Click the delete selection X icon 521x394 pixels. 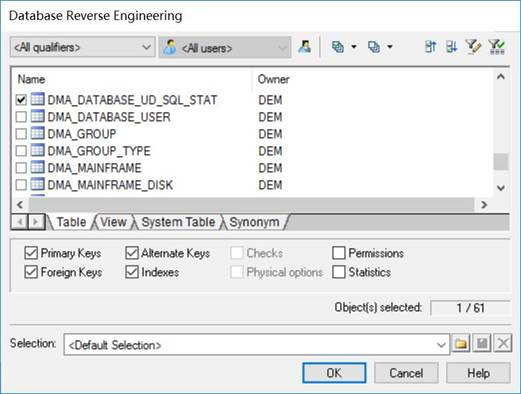(x=503, y=343)
